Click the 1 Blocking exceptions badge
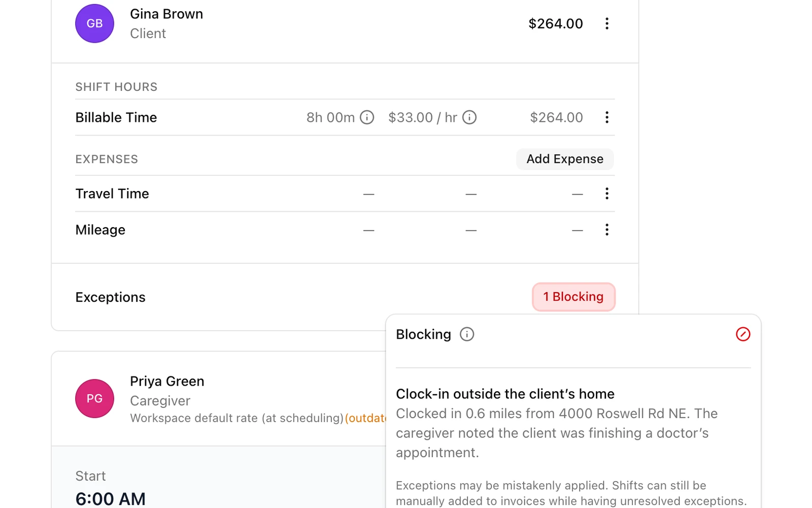812x508 pixels. (573, 297)
